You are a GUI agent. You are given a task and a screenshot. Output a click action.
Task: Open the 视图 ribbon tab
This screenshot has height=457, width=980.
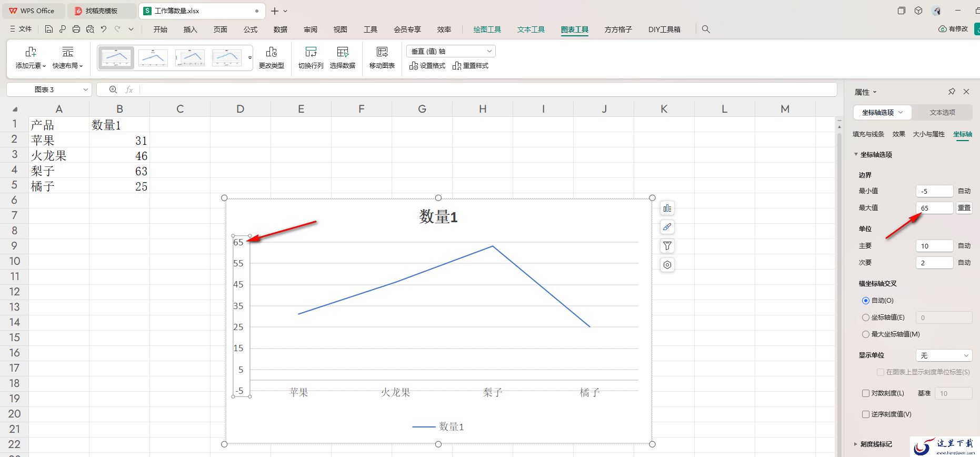[x=341, y=29]
